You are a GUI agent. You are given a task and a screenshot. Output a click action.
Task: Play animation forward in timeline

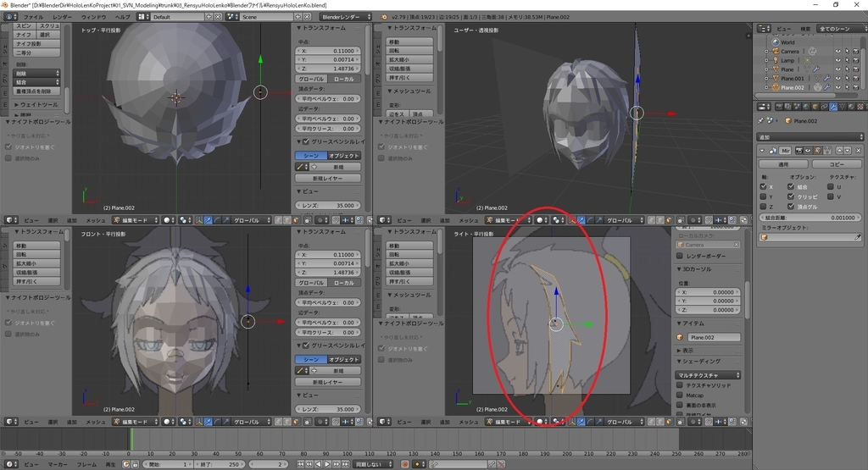coord(327,464)
